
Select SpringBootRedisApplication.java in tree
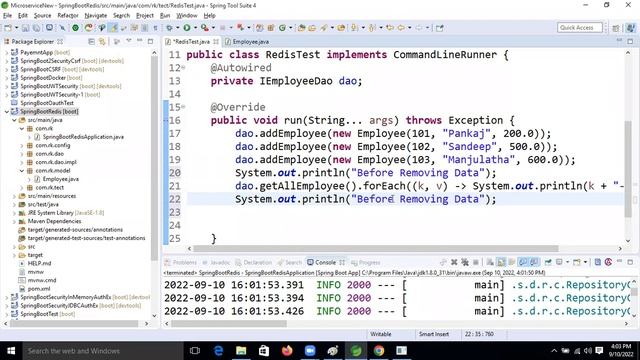tap(83, 137)
